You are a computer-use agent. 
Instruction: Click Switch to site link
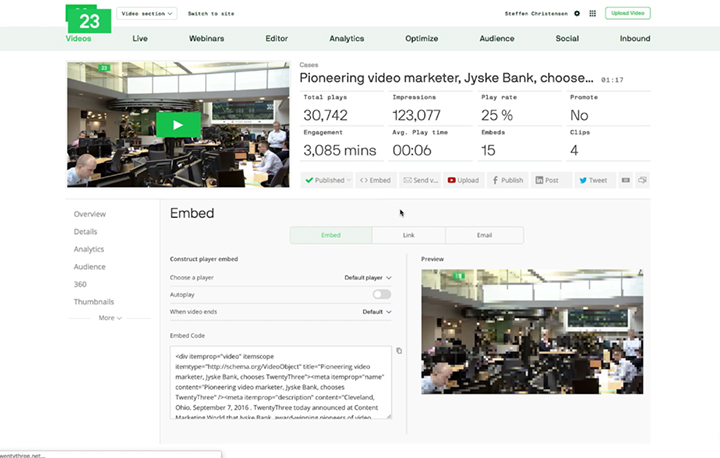pyautogui.click(x=211, y=14)
